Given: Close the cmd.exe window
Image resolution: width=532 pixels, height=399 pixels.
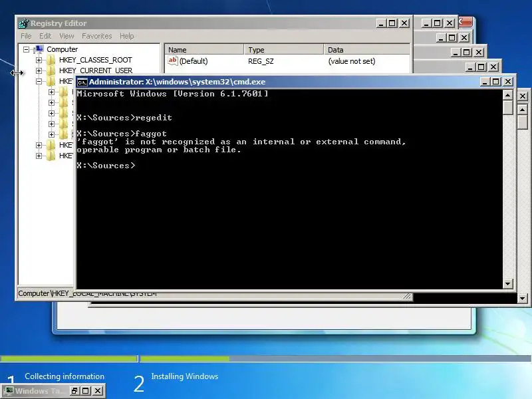Looking at the screenshot, I should (508, 82).
